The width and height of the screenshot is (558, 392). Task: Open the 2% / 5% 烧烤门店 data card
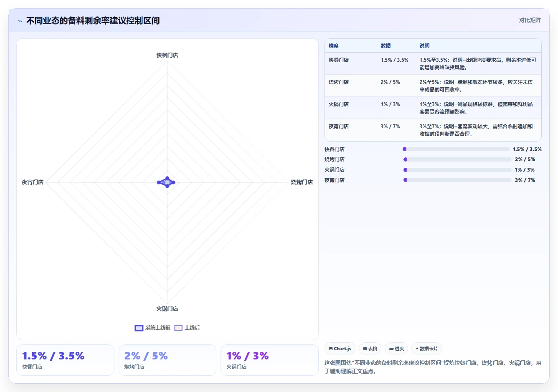(167, 360)
